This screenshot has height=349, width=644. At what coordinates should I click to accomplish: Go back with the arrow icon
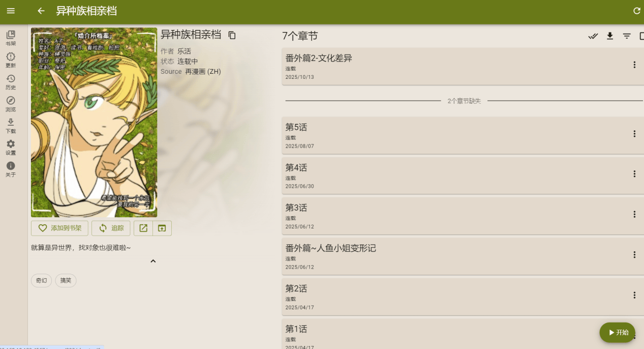point(41,11)
